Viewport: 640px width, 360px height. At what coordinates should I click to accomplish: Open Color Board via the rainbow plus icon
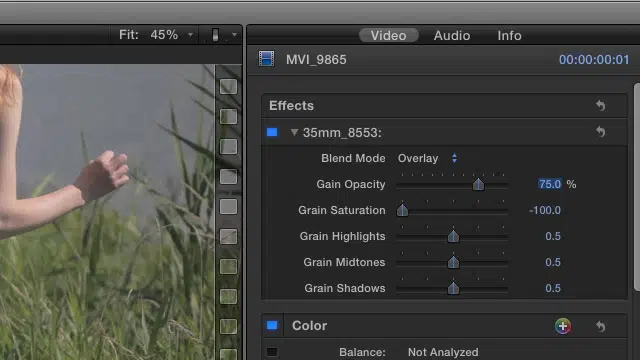tap(563, 326)
